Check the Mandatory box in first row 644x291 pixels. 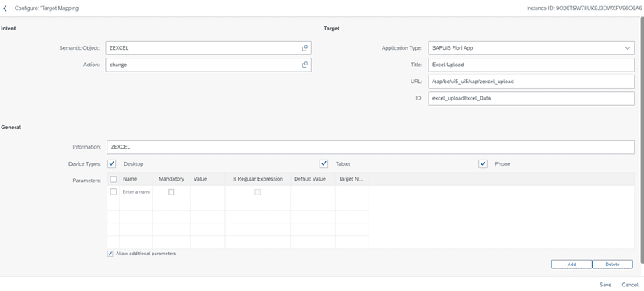(x=171, y=192)
